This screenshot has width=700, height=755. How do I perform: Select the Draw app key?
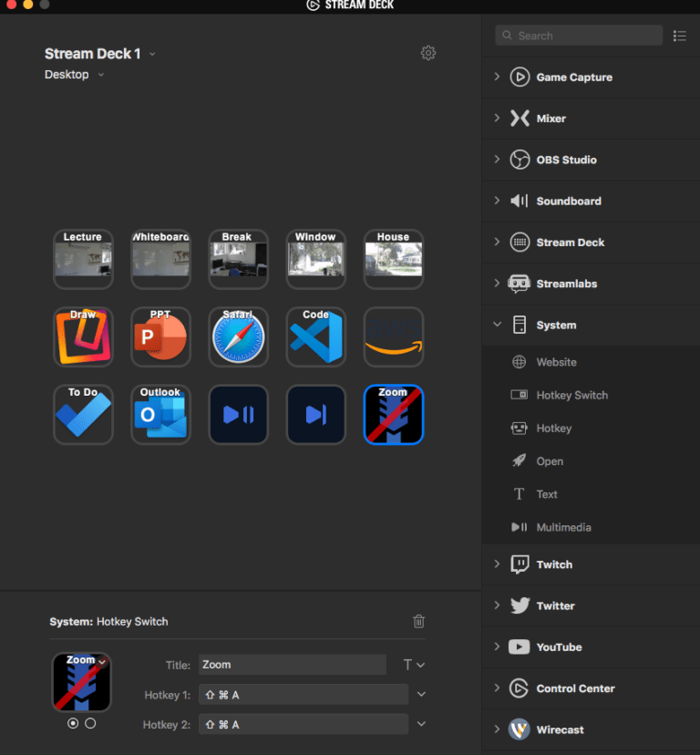[83, 336]
